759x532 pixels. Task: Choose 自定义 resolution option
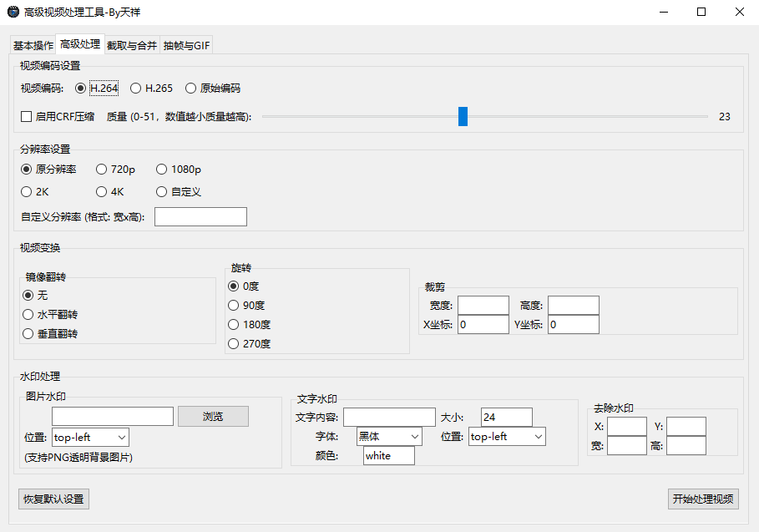(x=179, y=192)
